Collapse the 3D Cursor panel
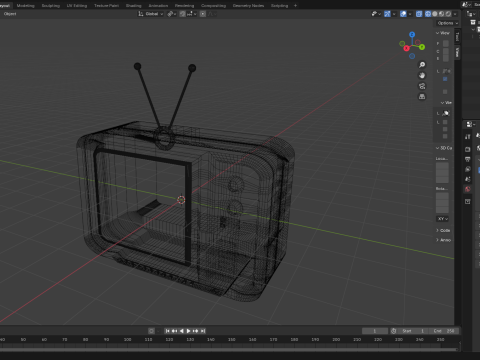 [x=444, y=148]
